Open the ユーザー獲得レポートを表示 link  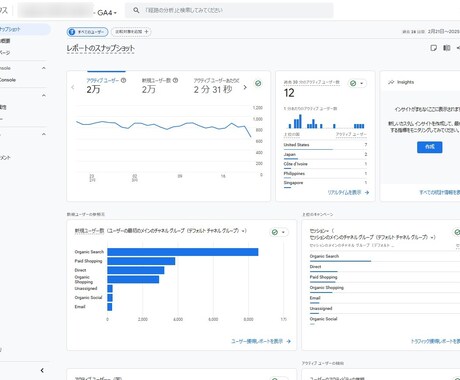[x=261, y=341]
